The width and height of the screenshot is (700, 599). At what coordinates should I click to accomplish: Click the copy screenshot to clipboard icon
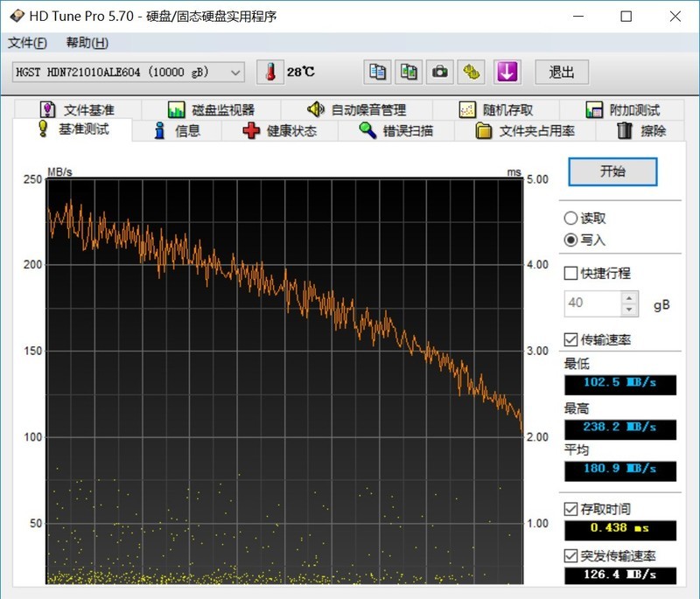click(x=408, y=72)
